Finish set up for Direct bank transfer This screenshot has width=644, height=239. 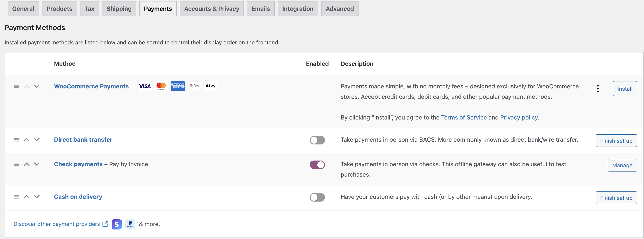pyautogui.click(x=616, y=141)
